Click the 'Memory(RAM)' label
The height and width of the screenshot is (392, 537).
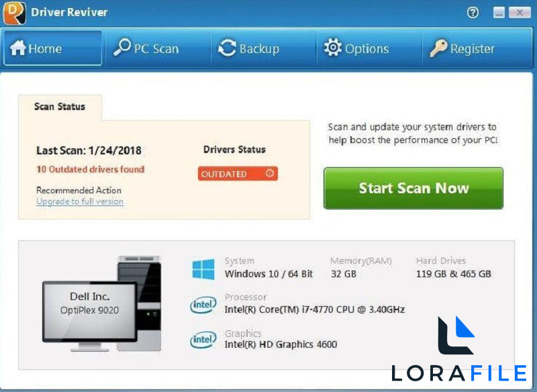coord(361,261)
